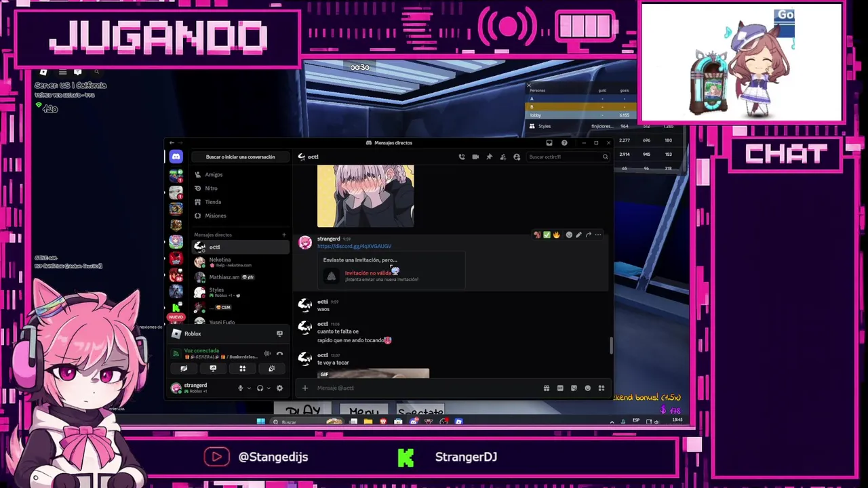Show octl user profile panel
The height and width of the screenshot is (488, 868).
pos(517,157)
